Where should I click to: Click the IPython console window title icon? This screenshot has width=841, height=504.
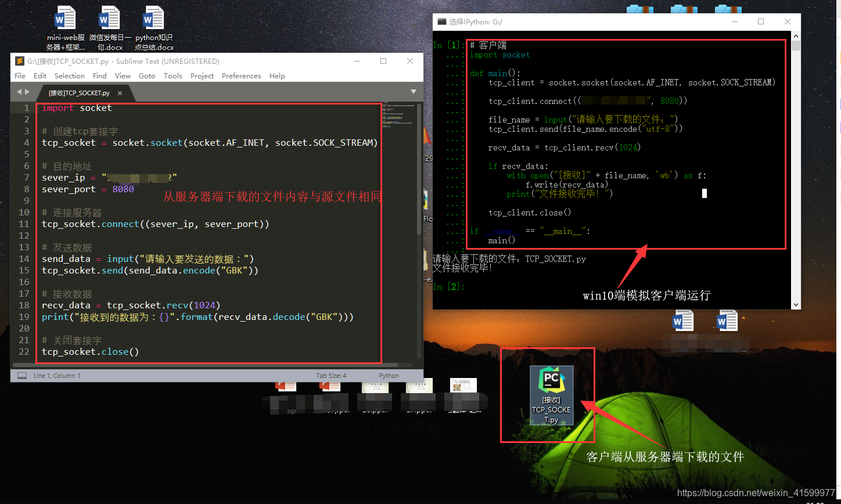click(442, 21)
